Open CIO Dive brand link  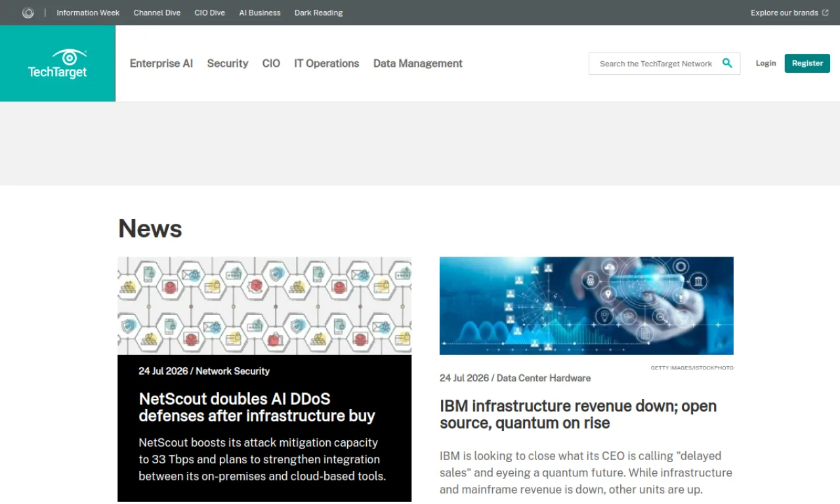click(210, 12)
